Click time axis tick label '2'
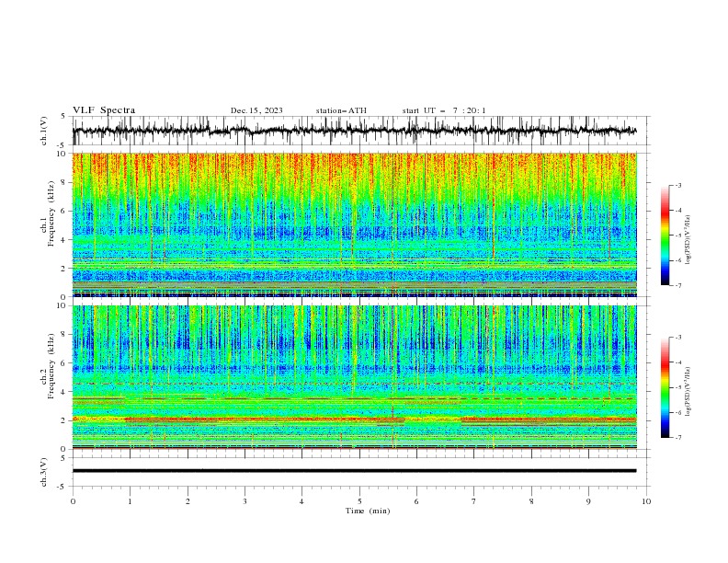The width and height of the screenshot is (728, 563). pyautogui.click(x=188, y=501)
